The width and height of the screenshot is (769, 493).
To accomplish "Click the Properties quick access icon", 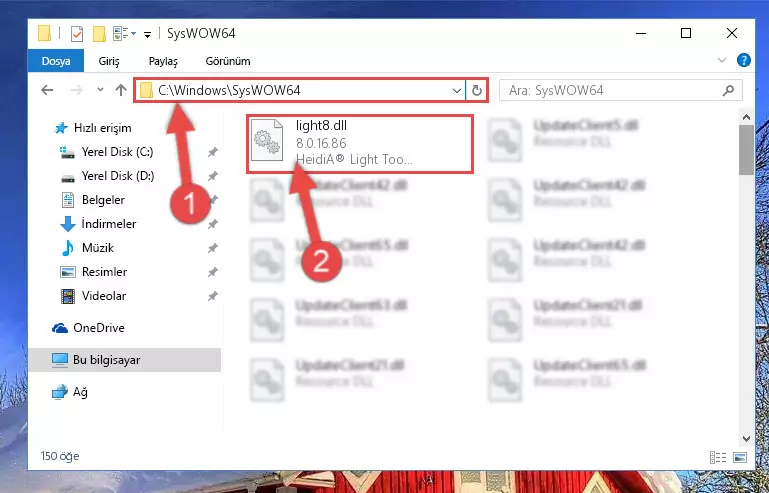I will point(77,34).
